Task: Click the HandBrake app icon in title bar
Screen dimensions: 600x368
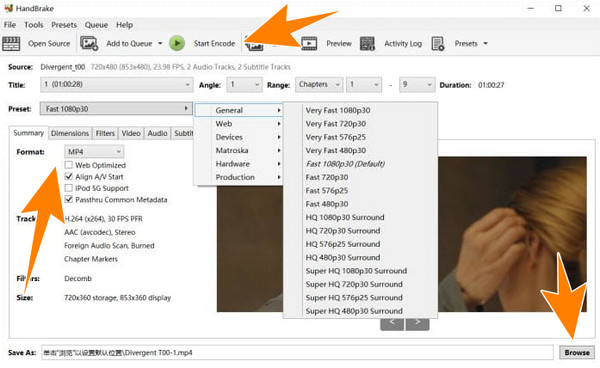Action: click(x=8, y=8)
